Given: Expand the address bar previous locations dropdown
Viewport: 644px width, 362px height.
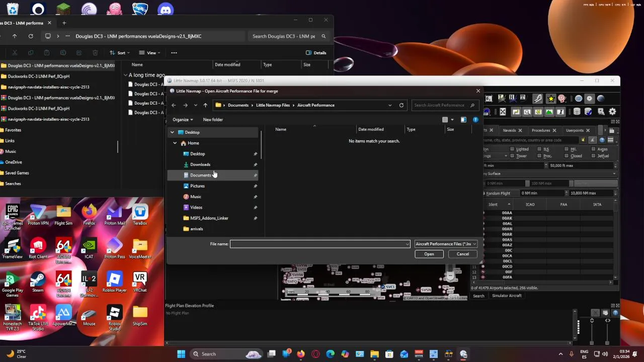Looking at the screenshot, I should point(390,105).
